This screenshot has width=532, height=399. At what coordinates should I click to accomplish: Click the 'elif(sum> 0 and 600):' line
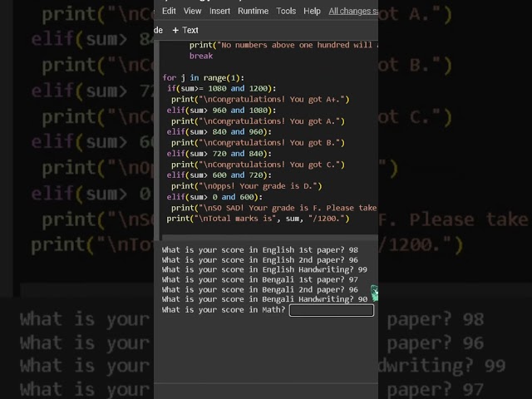(214, 197)
